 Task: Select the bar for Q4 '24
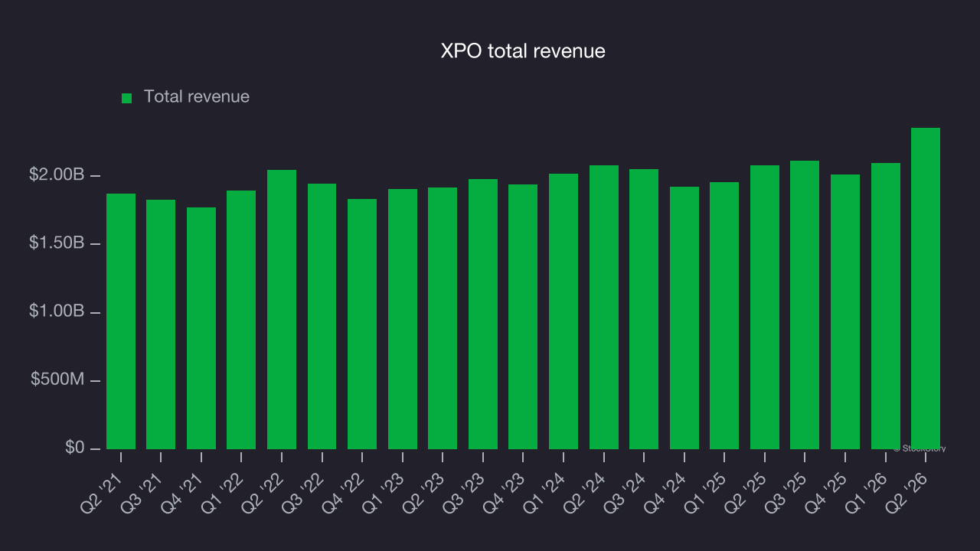pos(684,318)
